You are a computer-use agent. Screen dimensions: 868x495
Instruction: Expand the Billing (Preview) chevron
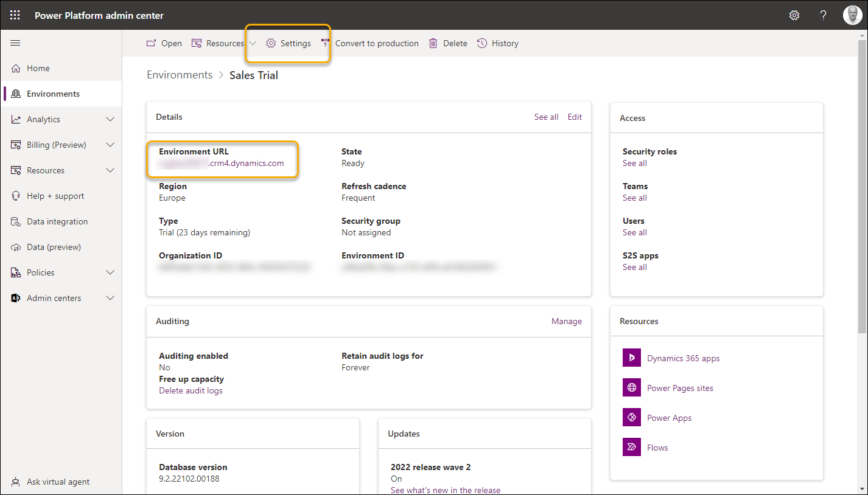[110, 145]
